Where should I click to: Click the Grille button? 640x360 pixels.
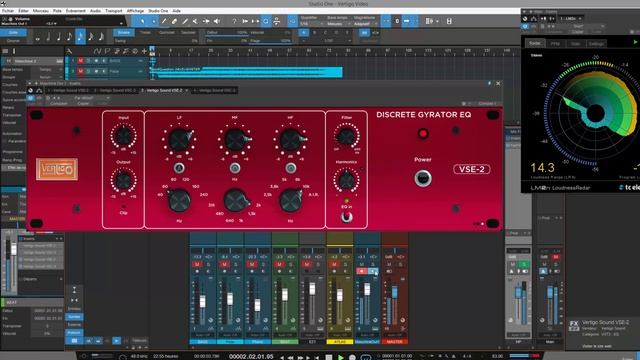pyautogui.click(x=13, y=32)
